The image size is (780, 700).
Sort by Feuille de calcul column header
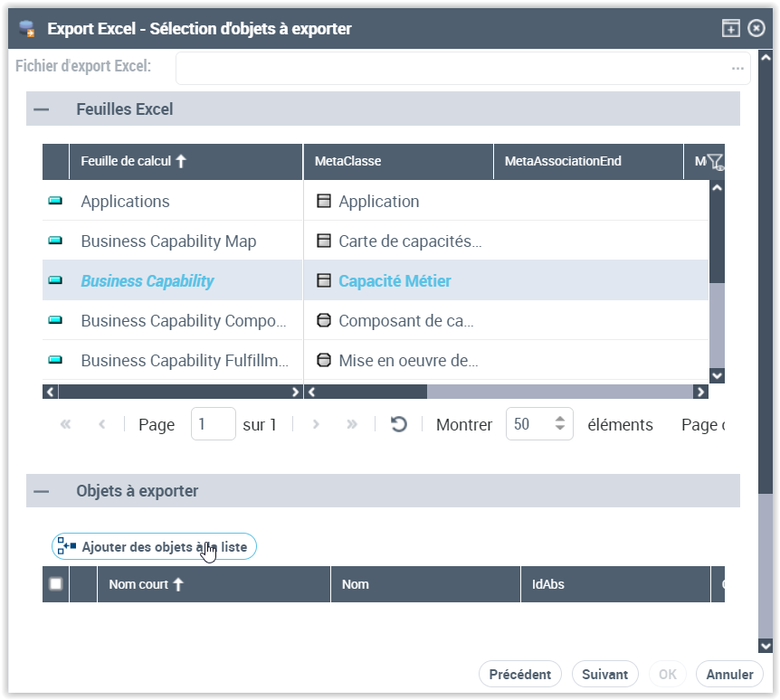click(133, 162)
